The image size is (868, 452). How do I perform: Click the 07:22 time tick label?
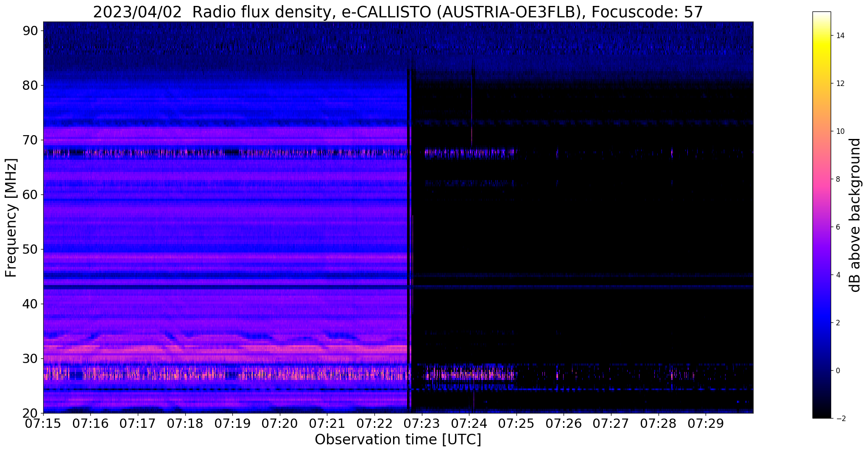click(374, 424)
